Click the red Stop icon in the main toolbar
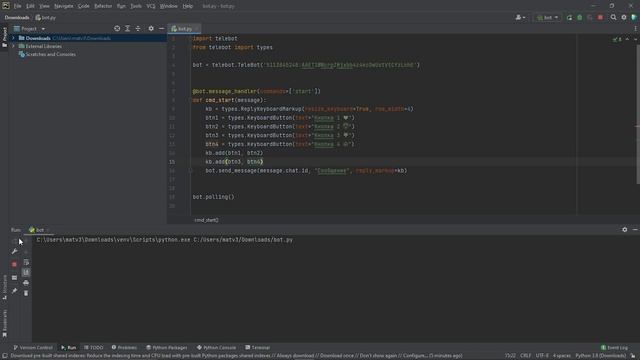Viewport: 640px width, 360px height. coord(600,18)
